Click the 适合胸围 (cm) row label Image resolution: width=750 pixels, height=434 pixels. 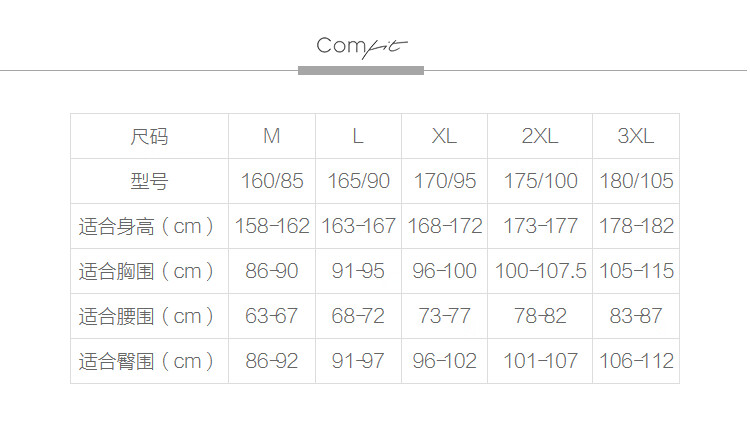149,271
